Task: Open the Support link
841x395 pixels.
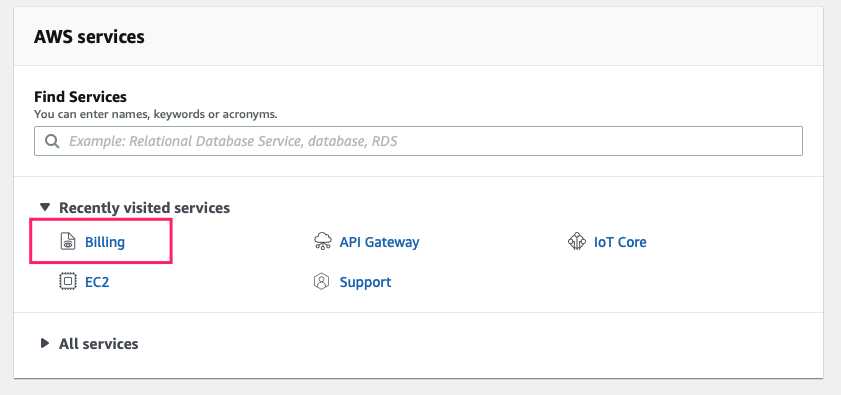Action: tap(365, 282)
